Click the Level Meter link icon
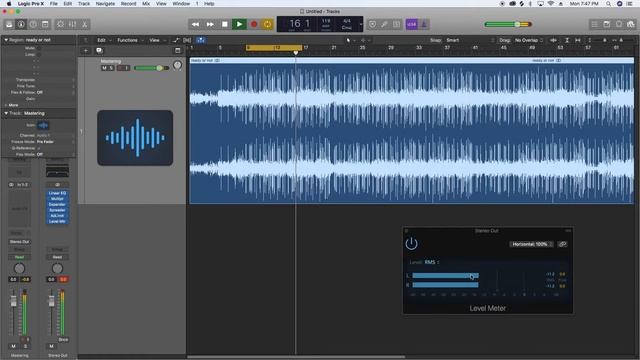Screen dimensions: 640x360 [562, 244]
